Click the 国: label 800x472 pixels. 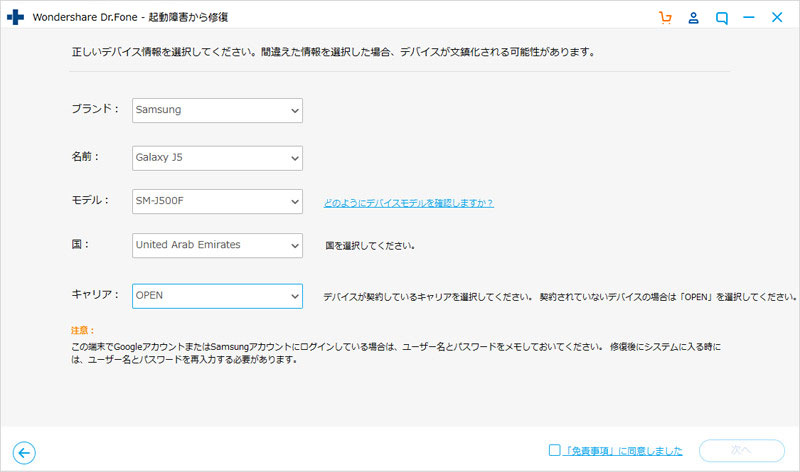(x=80, y=244)
